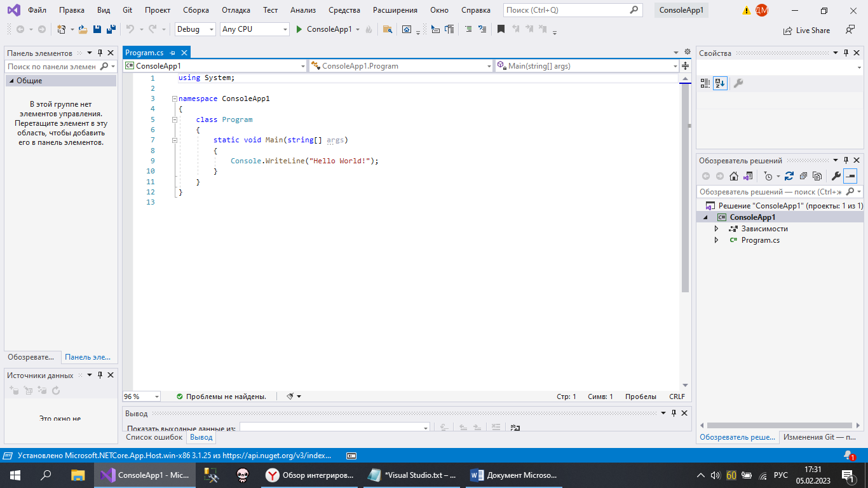Click the editor vertical scrollbar

(x=685, y=191)
